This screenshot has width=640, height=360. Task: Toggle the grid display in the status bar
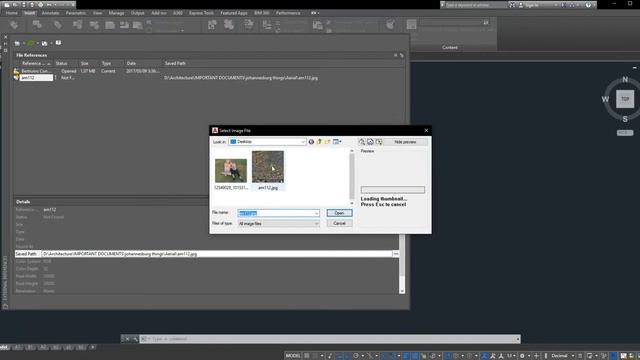click(x=307, y=356)
